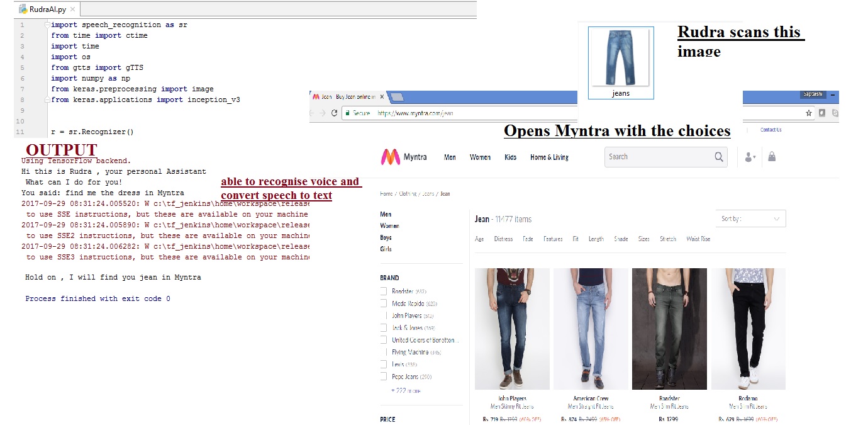Open the Kids menu in Myntra header
The width and height of the screenshot is (868, 425).
click(x=510, y=157)
